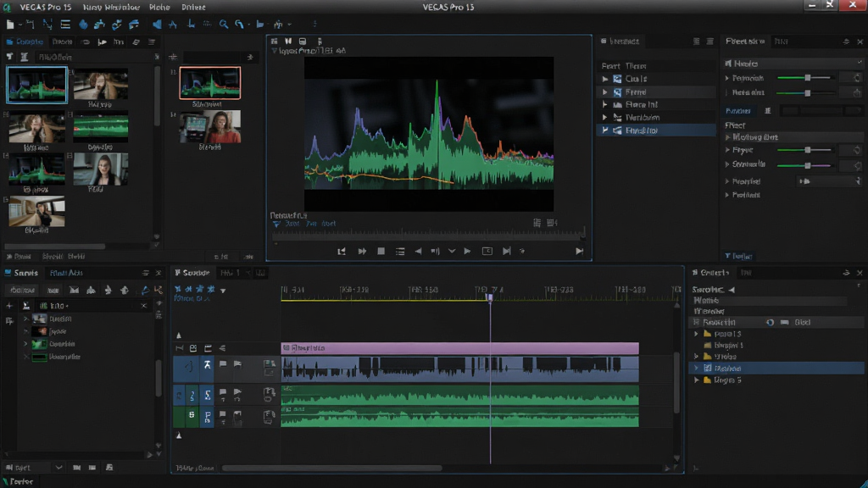Screen dimensions: 868x488
Task: Expand the fourth item in the effects list
Action: [605, 117]
